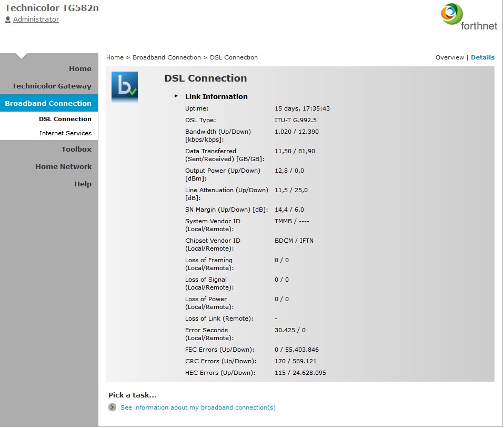504x428 pixels.
Task: Click the data transferred value 11,50 / 81,90
Action: tap(295, 151)
